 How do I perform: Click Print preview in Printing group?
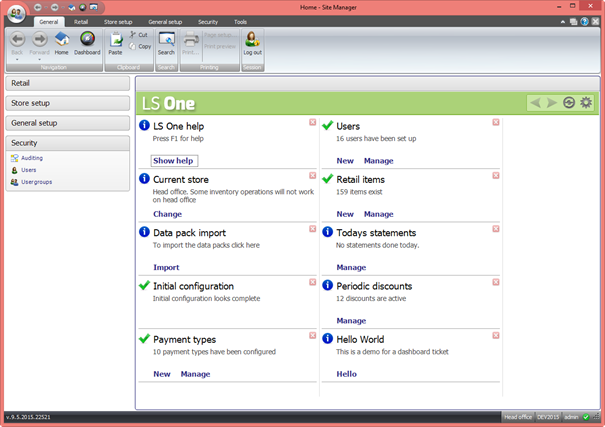click(220, 46)
